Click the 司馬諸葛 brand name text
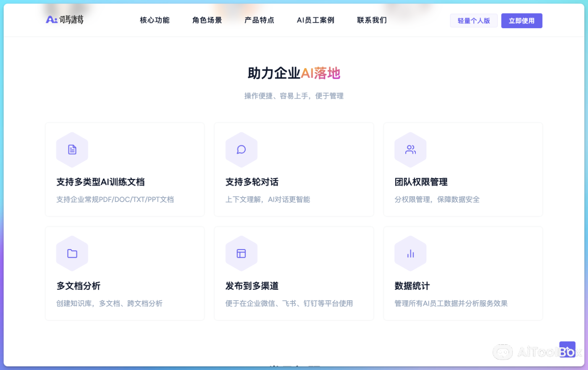Screen dimensions: 588x370 pyautogui.click(x=71, y=19)
